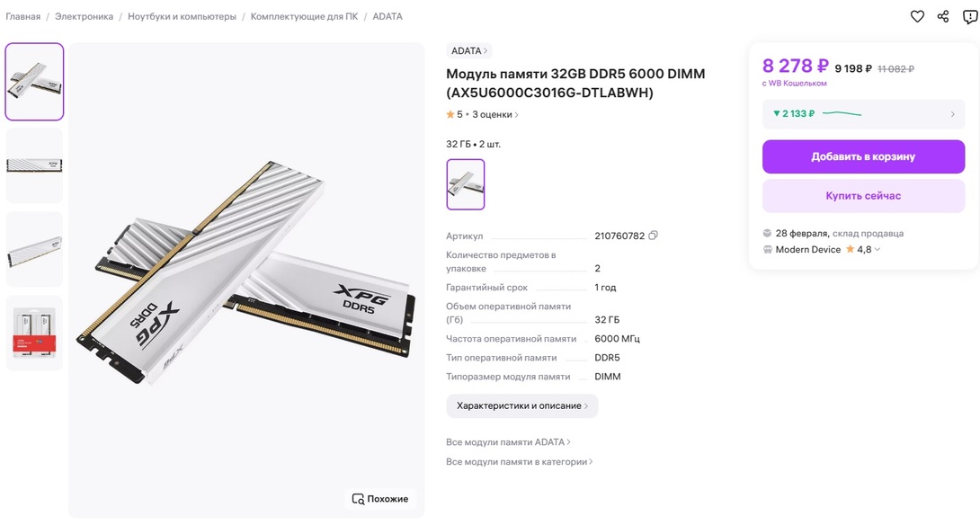Expand Modern Device seller rating dropdown
The width and height of the screenshot is (980, 525).
pyautogui.click(x=878, y=249)
